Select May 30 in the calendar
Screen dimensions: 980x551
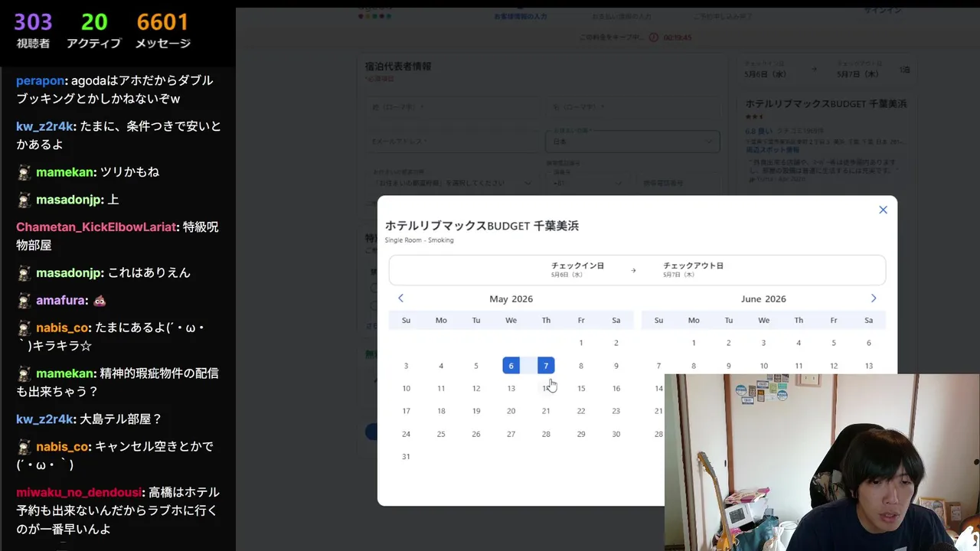pos(616,434)
